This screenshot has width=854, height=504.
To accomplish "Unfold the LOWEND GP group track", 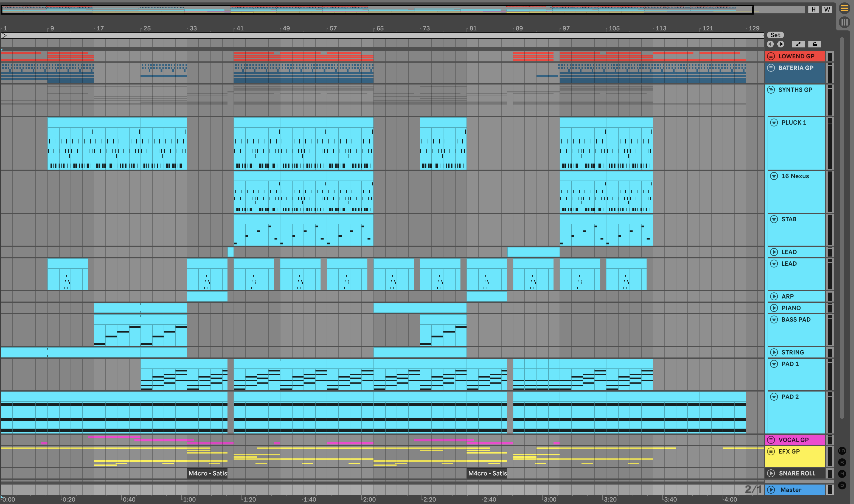I will [771, 56].
